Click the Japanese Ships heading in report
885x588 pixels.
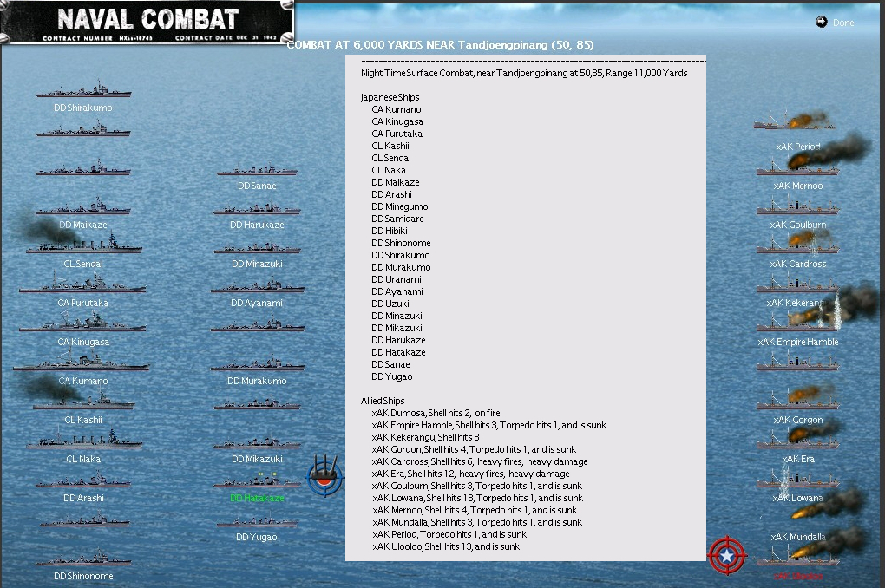coord(390,98)
